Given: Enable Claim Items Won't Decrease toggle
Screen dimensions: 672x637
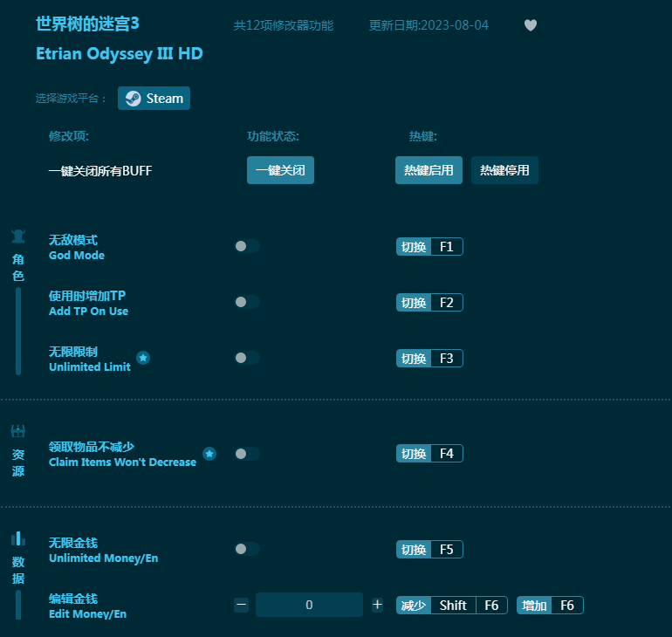Looking at the screenshot, I should [x=247, y=454].
